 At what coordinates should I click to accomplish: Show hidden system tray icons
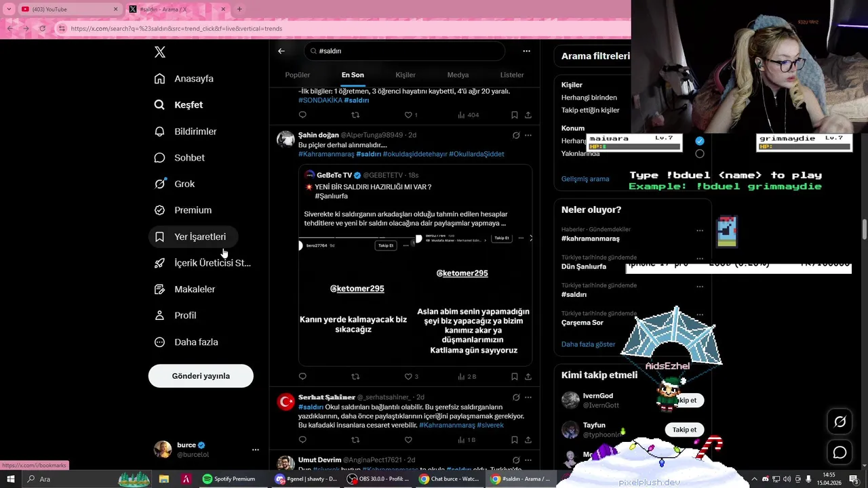754,479
